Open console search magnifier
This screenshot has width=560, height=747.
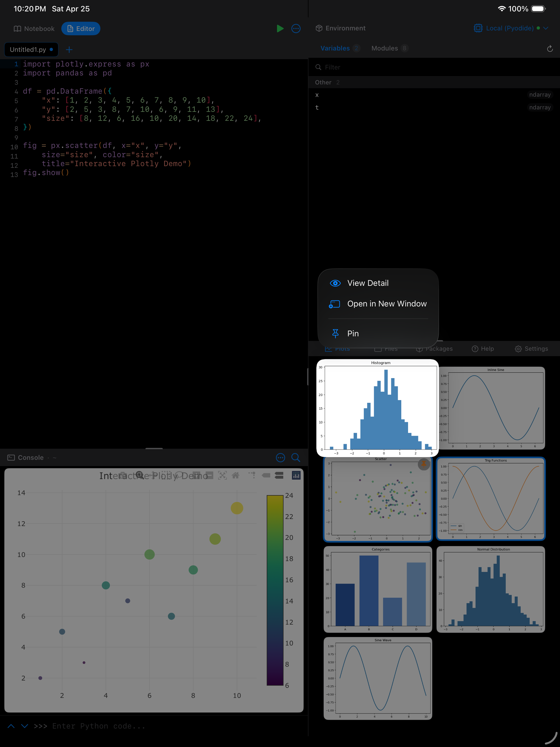tap(296, 458)
